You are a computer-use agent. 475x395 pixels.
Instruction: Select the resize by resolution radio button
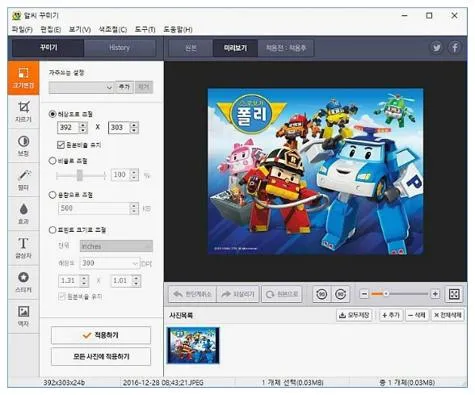[x=52, y=114]
